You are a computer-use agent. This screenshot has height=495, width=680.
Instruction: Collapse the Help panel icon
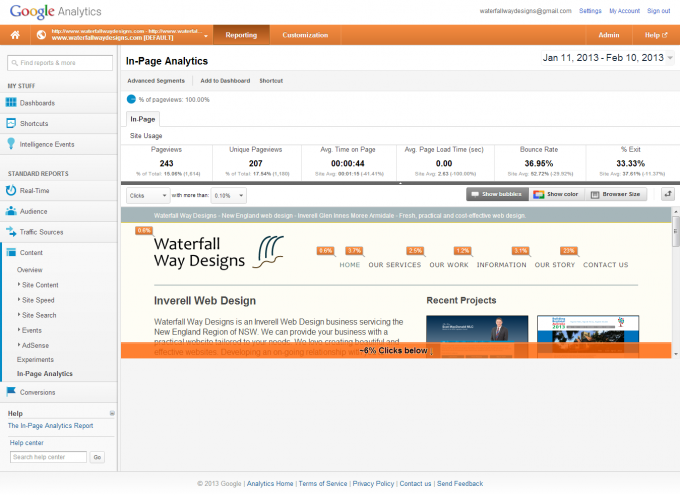[x=112, y=413]
